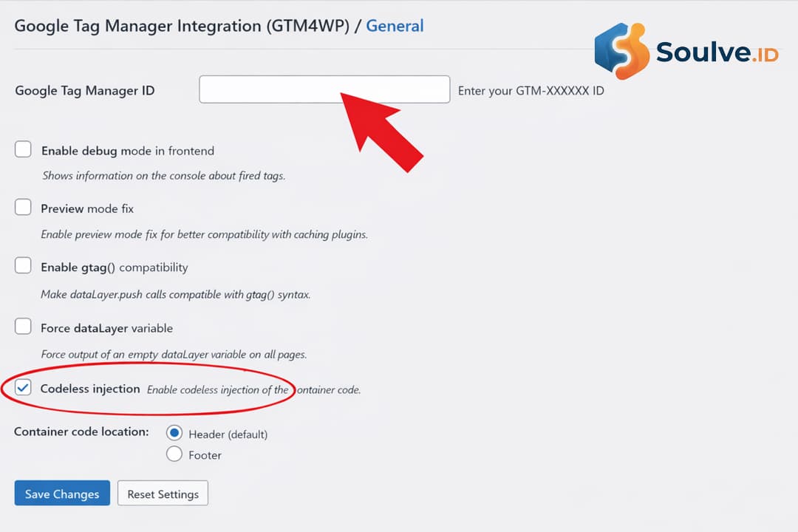Click the Google Tag Manager ID input field
The image size is (798, 532).
point(324,89)
